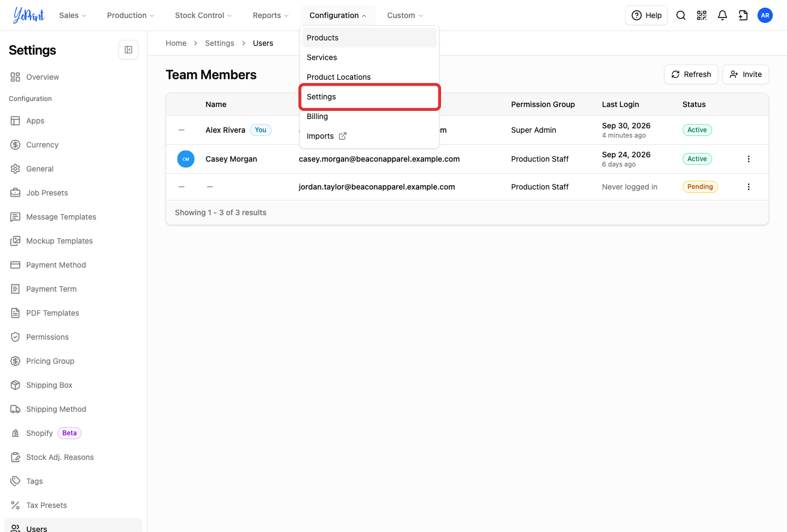Expand the Custom menu
The width and height of the screenshot is (787, 532).
tap(405, 15)
